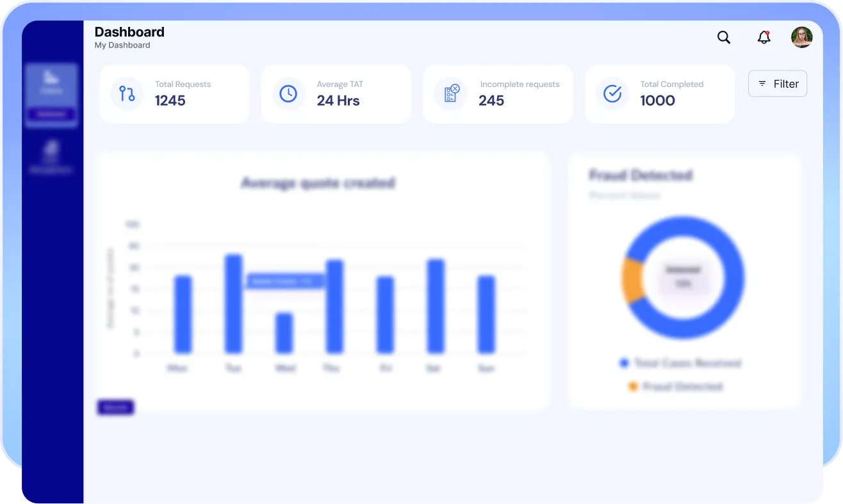Click the Fri bar in the chart
Screen dimensions: 843x504
pos(385,315)
